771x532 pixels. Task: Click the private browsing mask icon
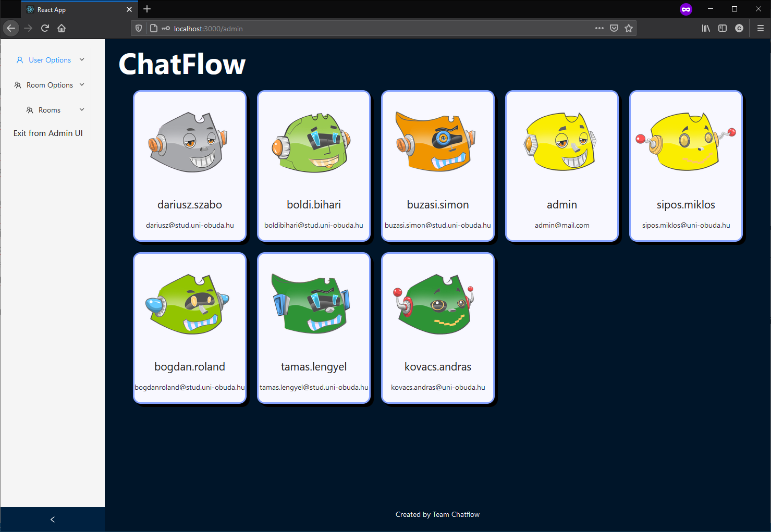686,9
